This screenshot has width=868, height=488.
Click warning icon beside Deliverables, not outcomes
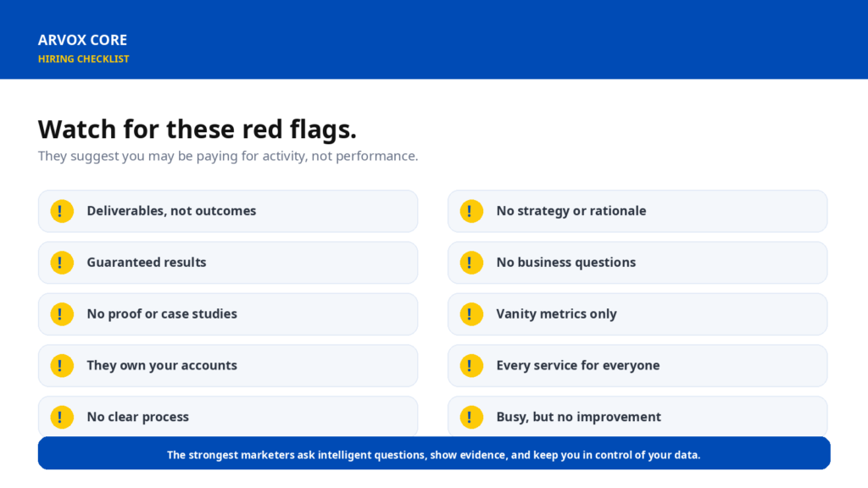tap(62, 211)
